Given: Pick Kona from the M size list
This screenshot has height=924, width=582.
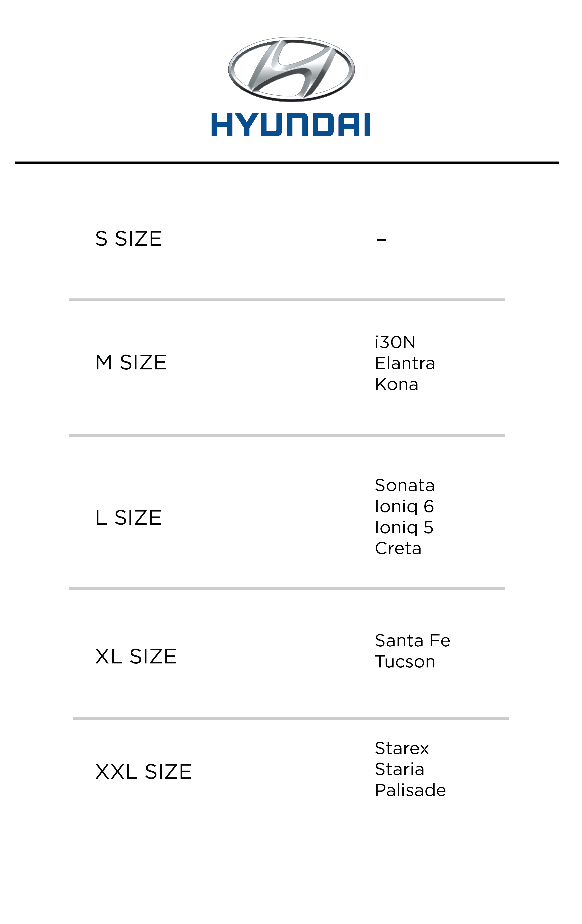Looking at the screenshot, I should [396, 385].
